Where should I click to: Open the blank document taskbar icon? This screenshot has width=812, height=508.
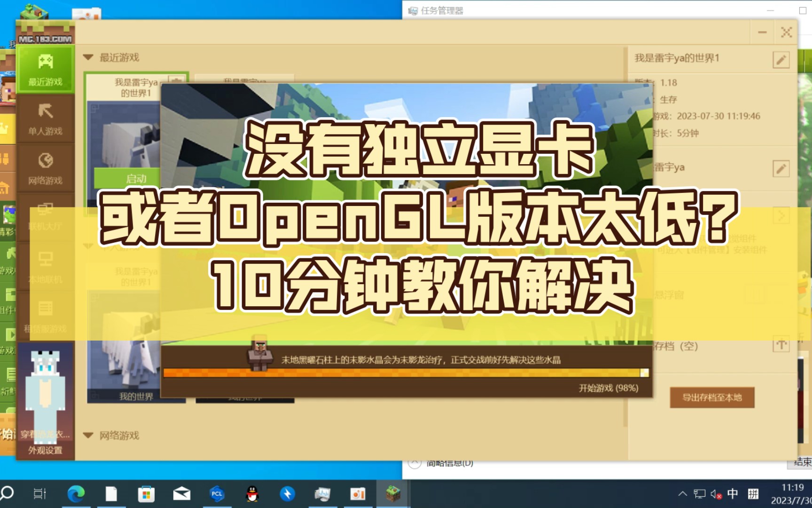pyautogui.click(x=111, y=494)
